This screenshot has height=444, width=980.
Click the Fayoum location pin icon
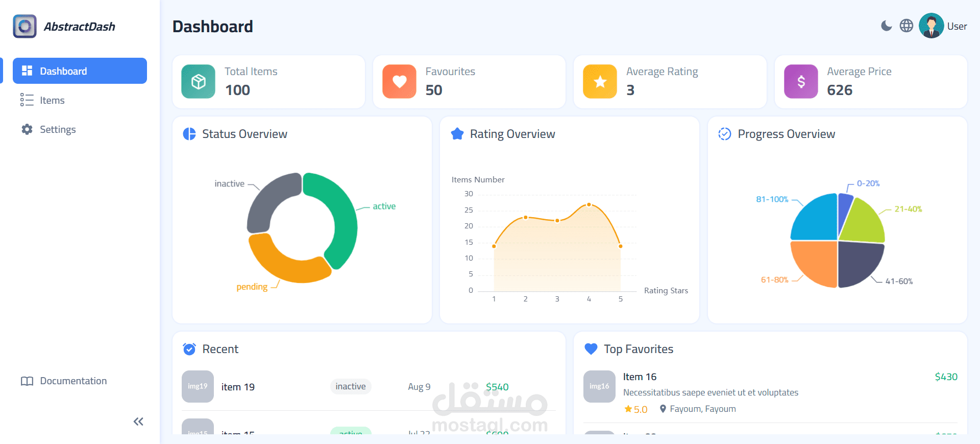(x=663, y=409)
